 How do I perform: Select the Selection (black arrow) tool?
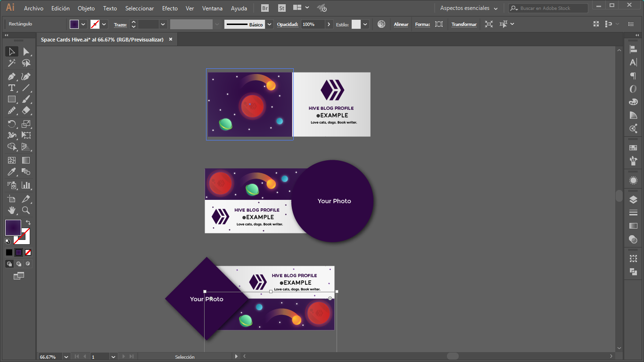pyautogui.click(x=12, y=51)
